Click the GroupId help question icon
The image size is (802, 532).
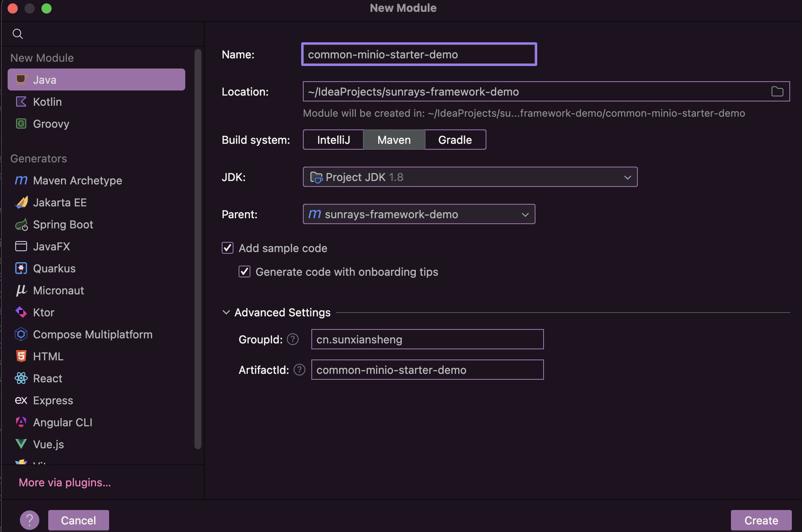[293, 339]
